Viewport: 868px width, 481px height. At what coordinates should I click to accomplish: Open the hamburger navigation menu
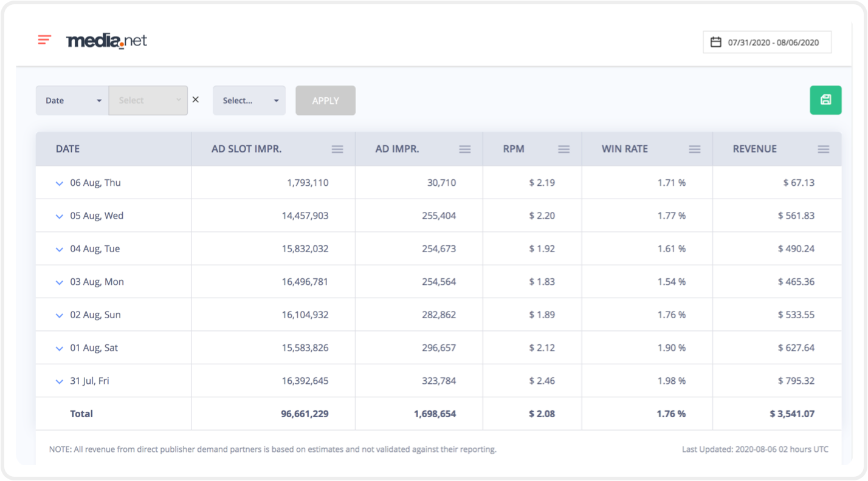click(x=44, y=40)
